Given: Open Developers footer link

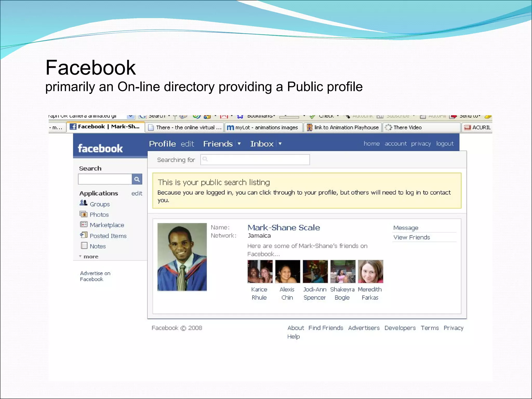Looking at the screenshot, I should coord(400,328).
